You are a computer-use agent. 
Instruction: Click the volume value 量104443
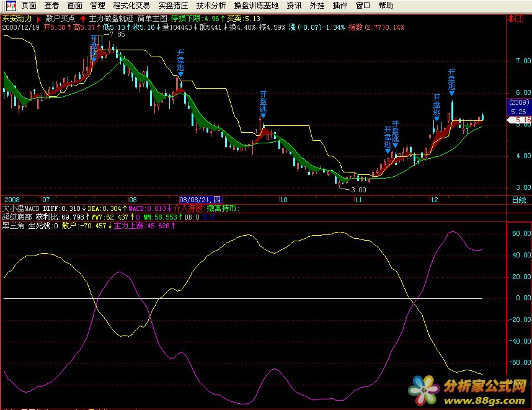[x=177, y=27]
